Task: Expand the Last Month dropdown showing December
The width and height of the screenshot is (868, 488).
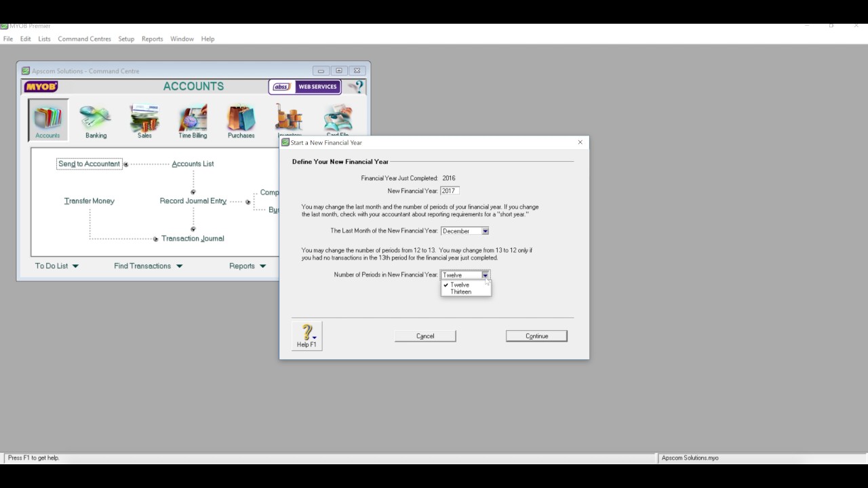Action: click(485, 231)
